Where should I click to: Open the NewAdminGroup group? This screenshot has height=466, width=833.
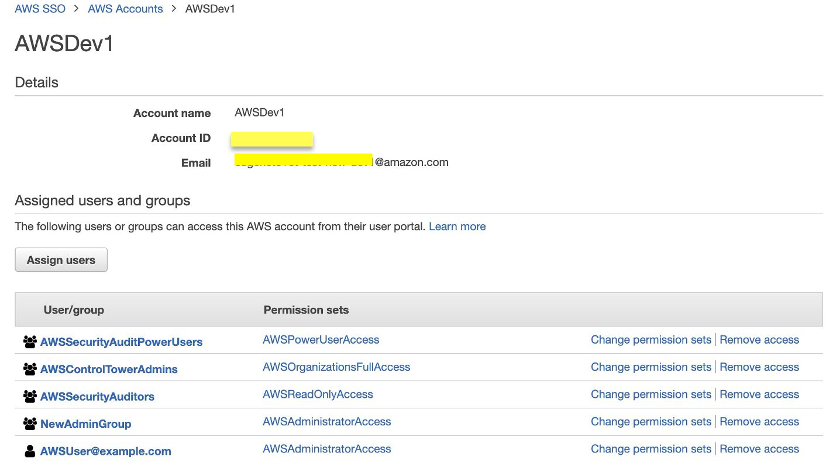tap(86, 424)
